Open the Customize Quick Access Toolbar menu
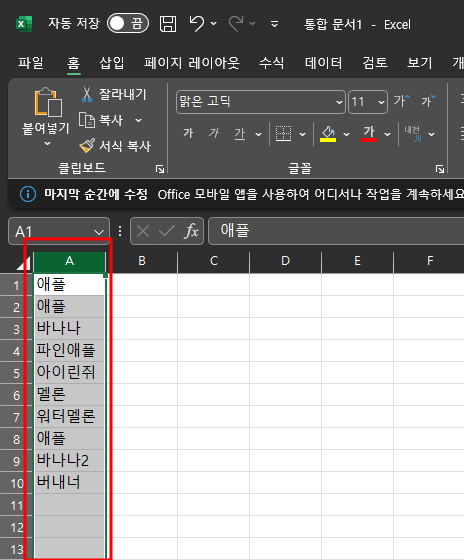Viewport: 464px width, 560px height. click(274, 24)
